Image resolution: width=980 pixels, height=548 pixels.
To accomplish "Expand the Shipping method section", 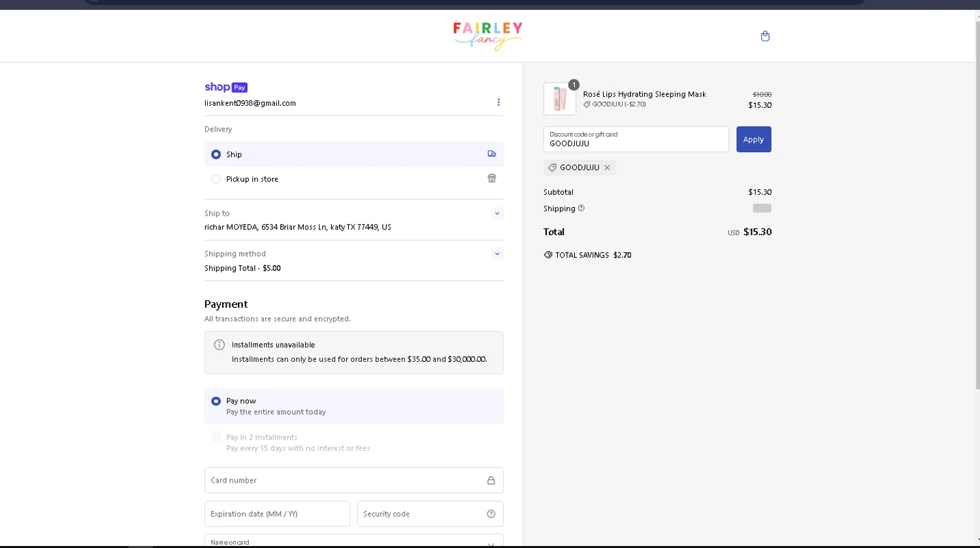I will point(497,254).
